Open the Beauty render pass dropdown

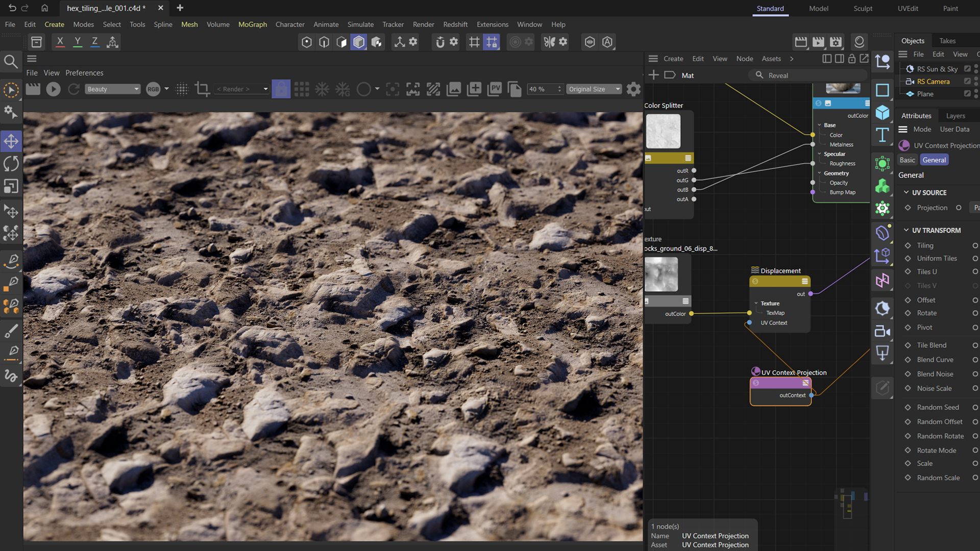click(x=112, y=89)
